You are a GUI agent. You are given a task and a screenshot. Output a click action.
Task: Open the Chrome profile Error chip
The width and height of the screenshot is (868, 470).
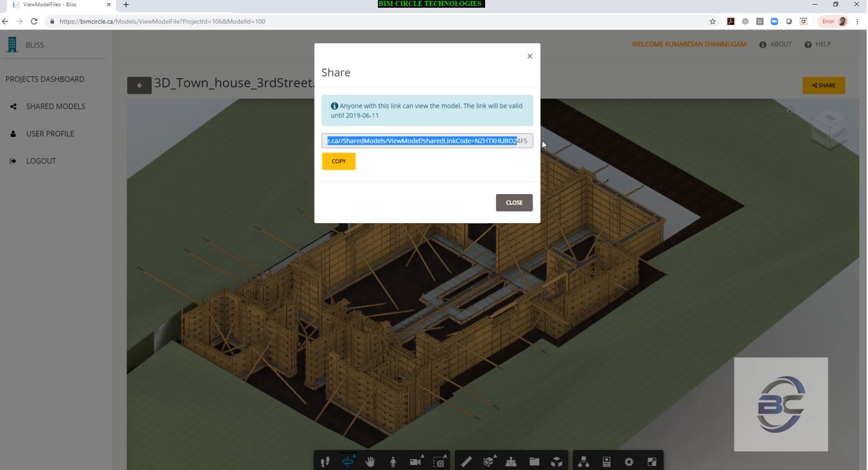[833, 21]
